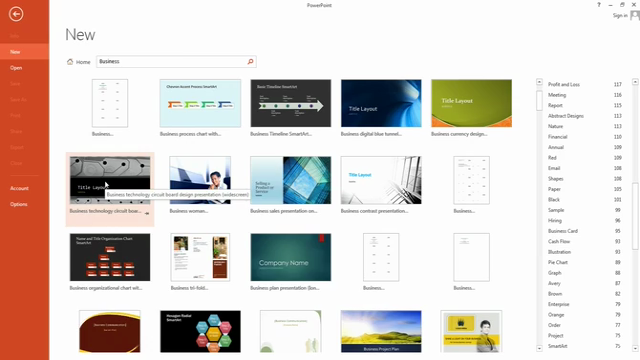Click the Home house icon

click(x=70, y=62)
